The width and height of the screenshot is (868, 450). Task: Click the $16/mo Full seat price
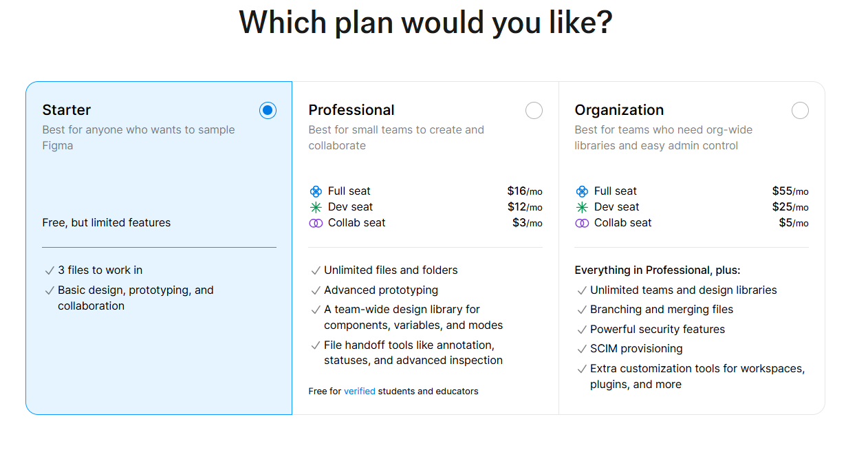click(x=525, y=191)
